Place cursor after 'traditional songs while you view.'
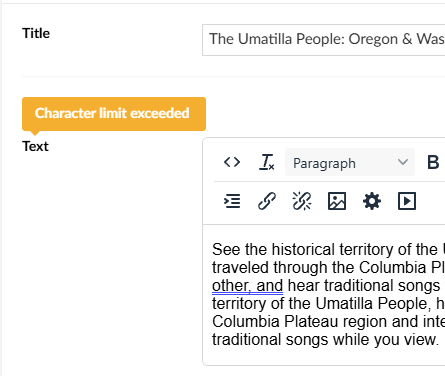This screenshot has height=376, width=445. 439,340
